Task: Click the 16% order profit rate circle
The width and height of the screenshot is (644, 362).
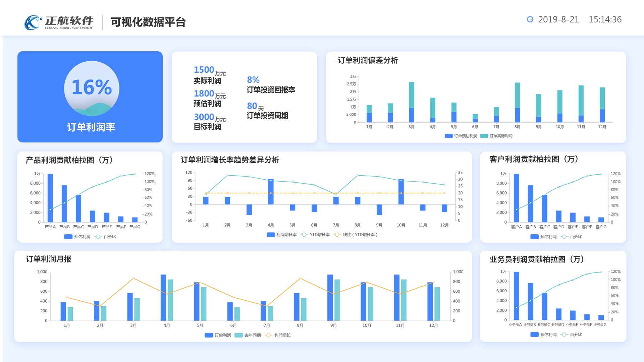Action: click(92, 88)
